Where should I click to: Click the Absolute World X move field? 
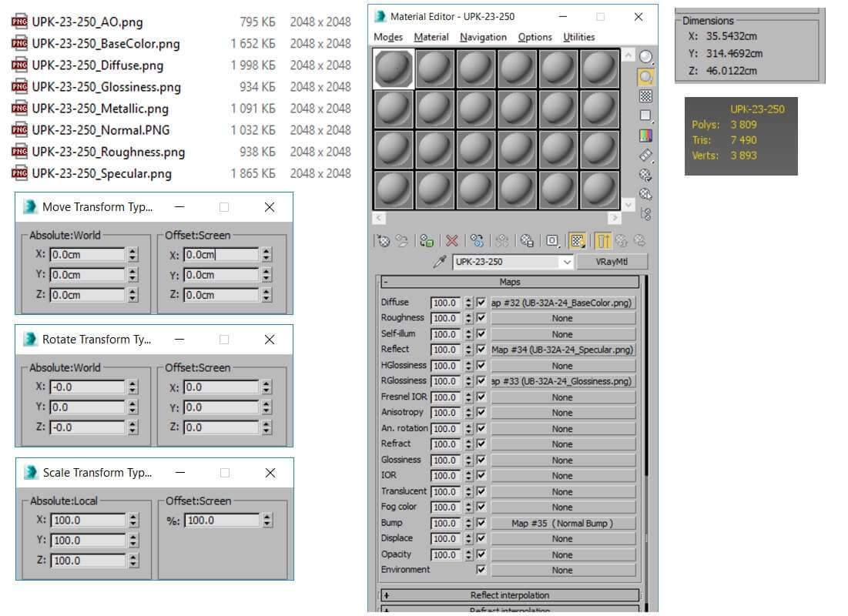point(86,254)
